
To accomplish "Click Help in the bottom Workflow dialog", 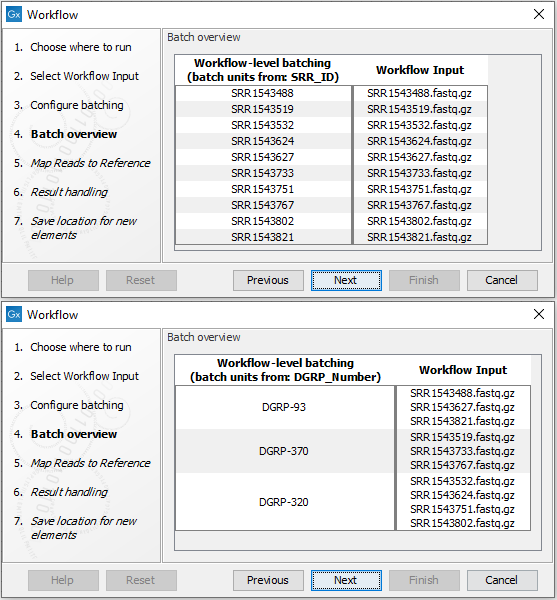I will 63,580.
